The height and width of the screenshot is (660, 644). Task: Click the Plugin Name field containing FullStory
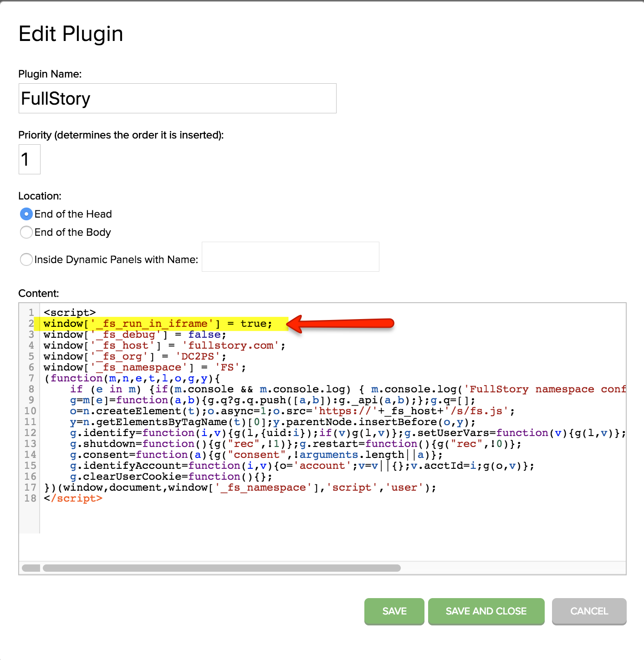[x=177, y=98]
